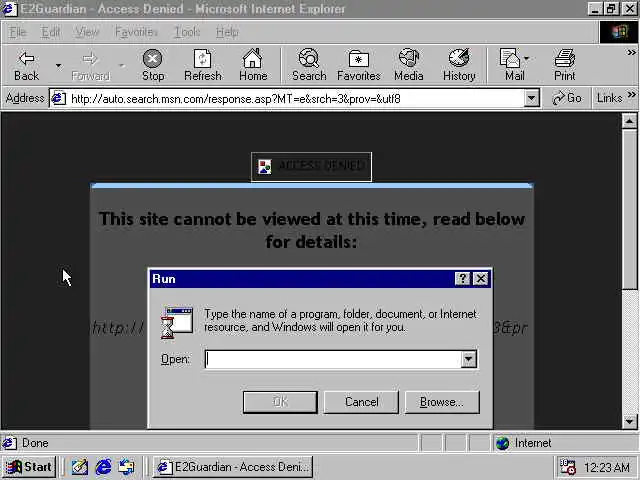Click the Windows logo throbber icon
This screenshot has height=480, width=640.
pos(618,32)
